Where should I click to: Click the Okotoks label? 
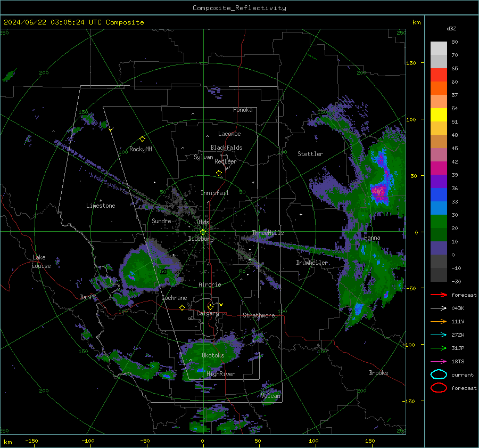click(213, 355)
